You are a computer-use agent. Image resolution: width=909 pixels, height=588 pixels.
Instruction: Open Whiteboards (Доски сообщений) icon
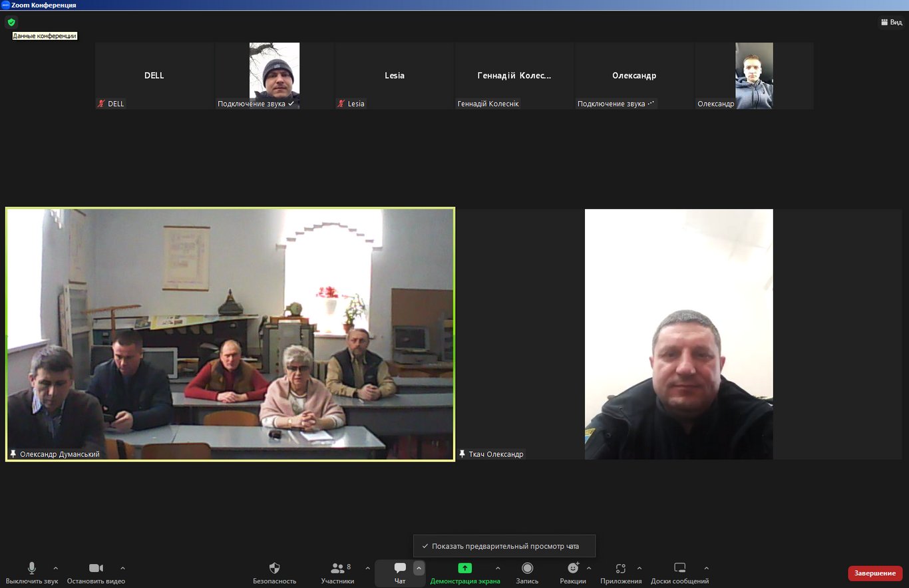(679, 569)
